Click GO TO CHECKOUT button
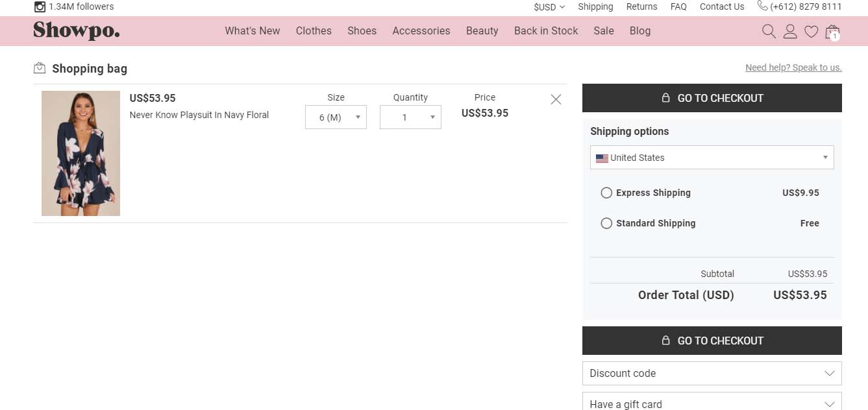Screen dimensions: 868x410 (x=712, y=98)
